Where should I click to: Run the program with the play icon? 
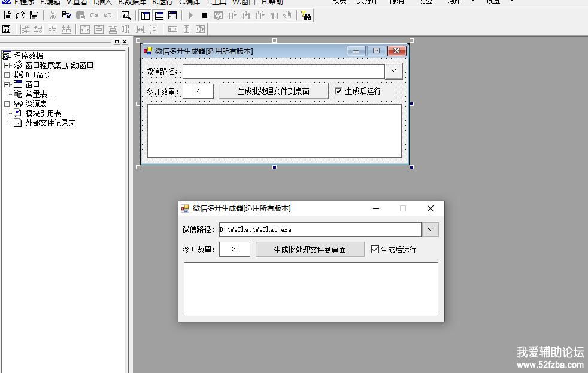pos(190,16)
